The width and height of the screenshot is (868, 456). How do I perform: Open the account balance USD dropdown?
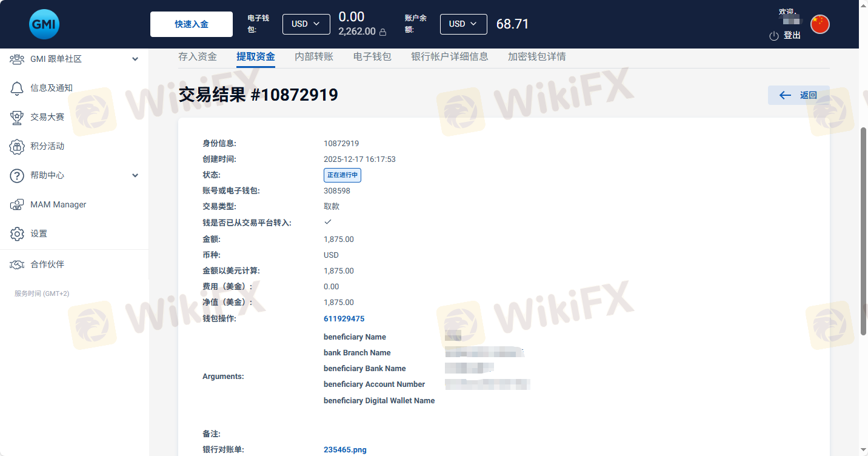463,24
